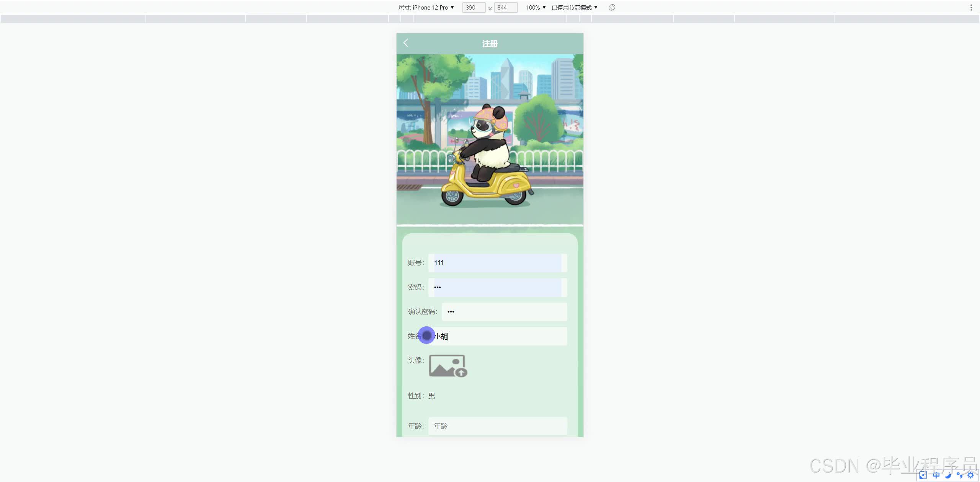Click the viewport width field 390
This screenshot has height=482, width=980.
[474, 7]
